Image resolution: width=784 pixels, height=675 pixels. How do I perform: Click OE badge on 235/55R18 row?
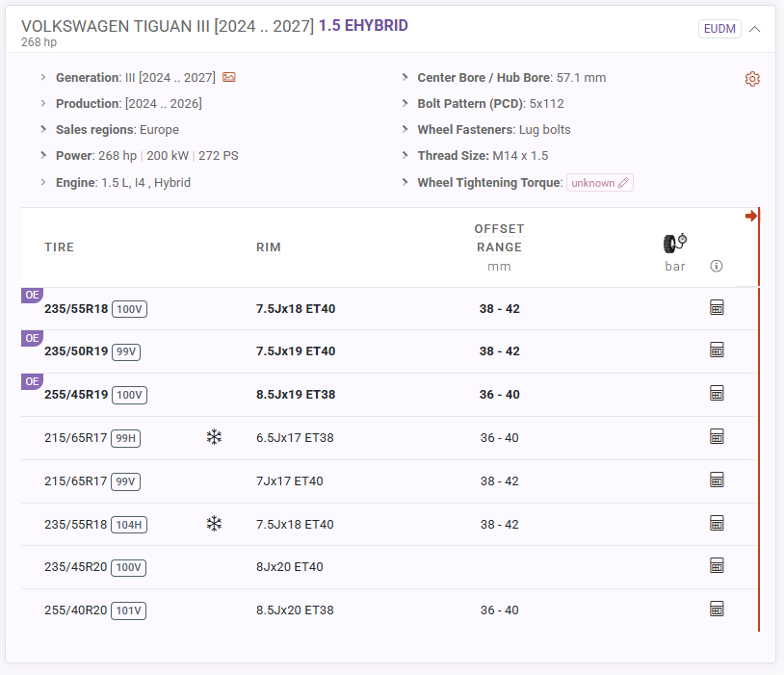coord(32,295)
